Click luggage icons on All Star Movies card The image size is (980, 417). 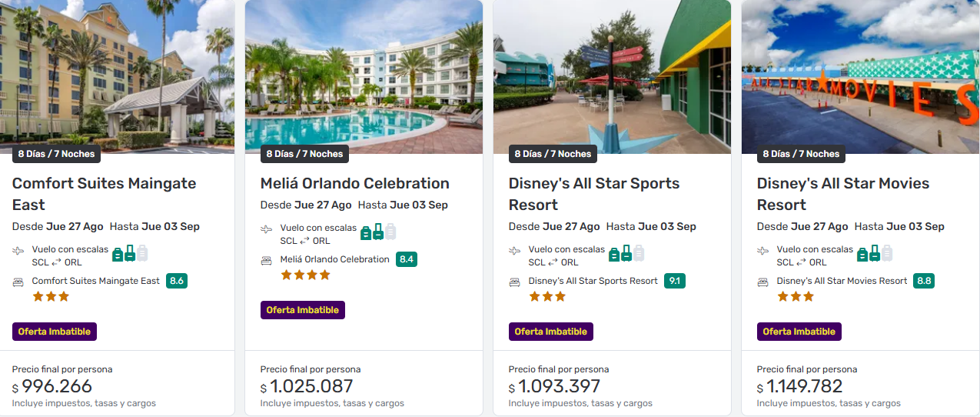point(875,253)
